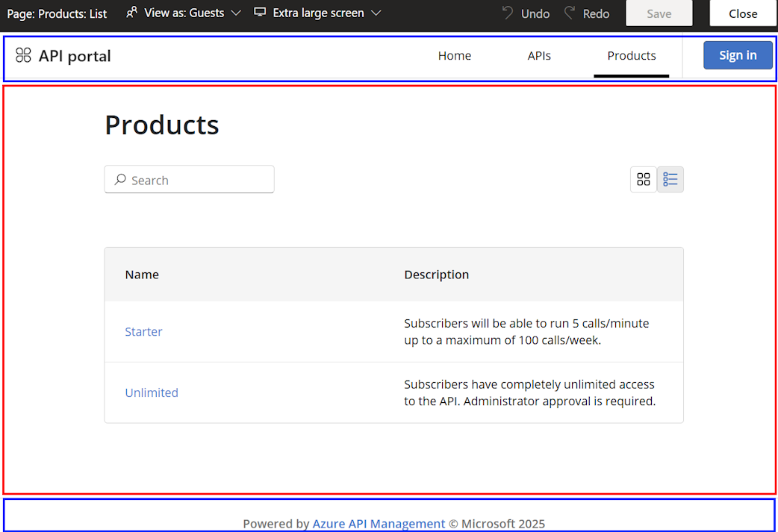Expand the chevron beside View as Guests
The image size is (778, 532).
pyautogui.click(x=237, y=13)
